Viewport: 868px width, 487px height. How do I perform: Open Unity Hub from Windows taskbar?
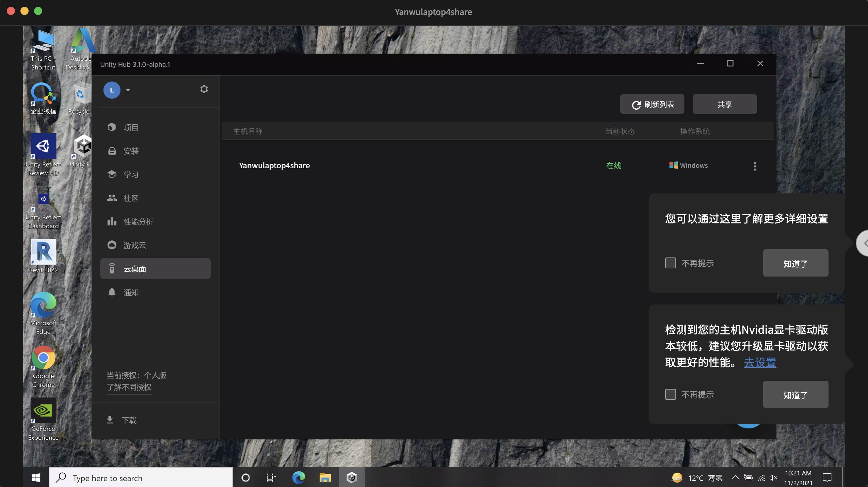click(352, 478)
